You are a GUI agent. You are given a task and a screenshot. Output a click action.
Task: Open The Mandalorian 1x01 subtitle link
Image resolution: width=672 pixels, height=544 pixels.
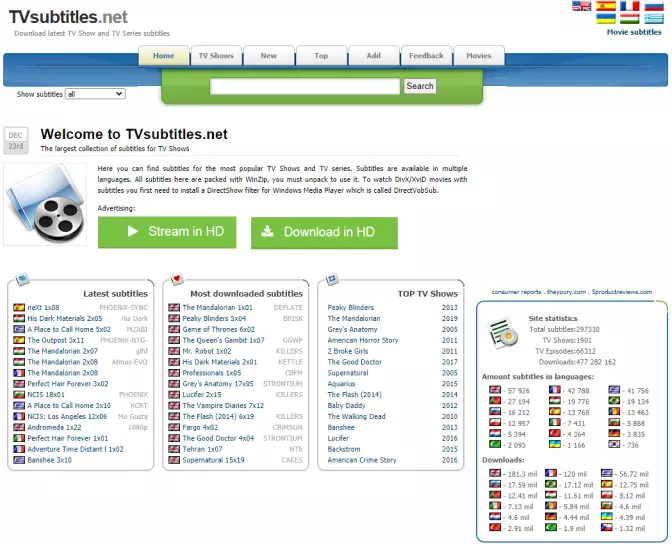tap(218, 307)
